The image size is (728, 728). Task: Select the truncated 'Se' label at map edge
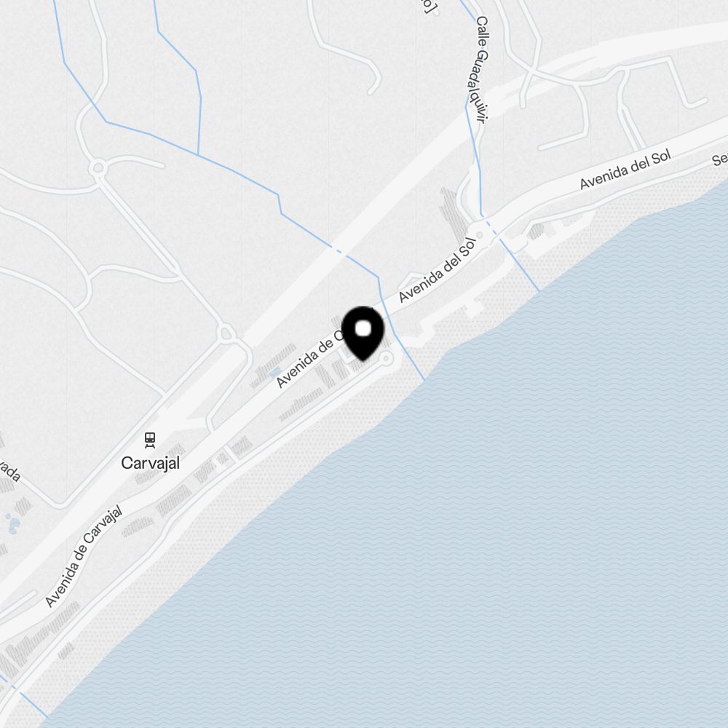[x=720, y=159]
